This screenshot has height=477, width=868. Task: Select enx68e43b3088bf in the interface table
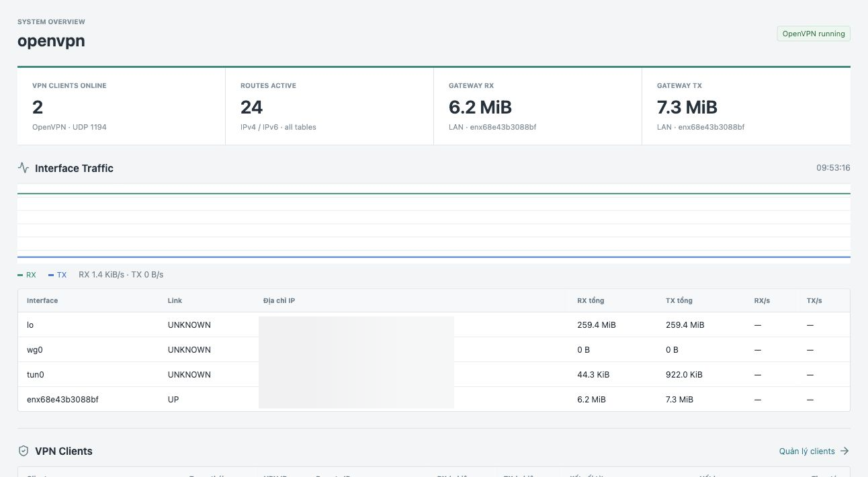pos(62,400)
